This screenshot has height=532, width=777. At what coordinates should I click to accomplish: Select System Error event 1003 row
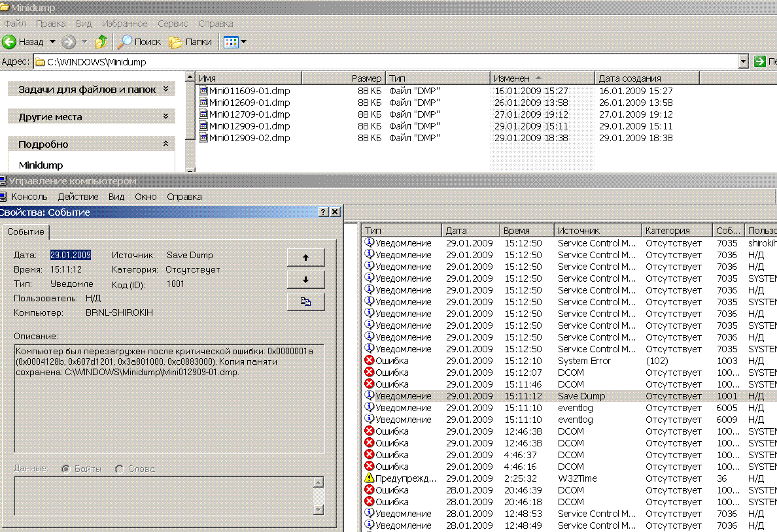point(570,361)
